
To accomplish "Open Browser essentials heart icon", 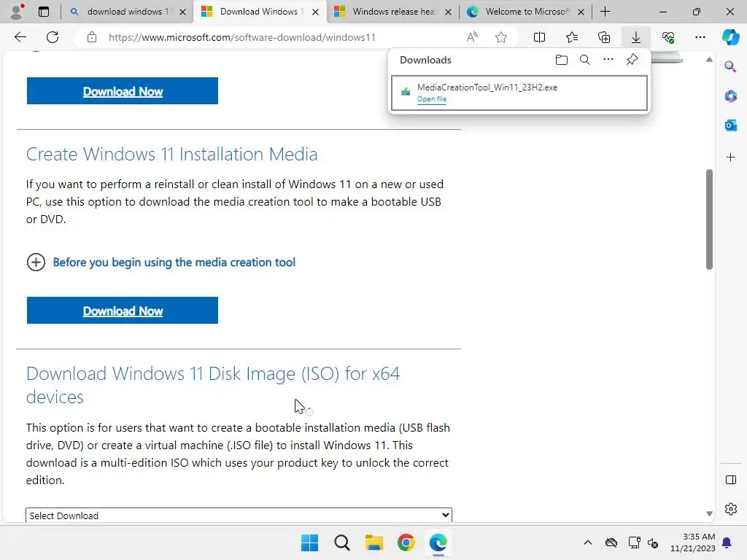I will (x=668, y=37).
